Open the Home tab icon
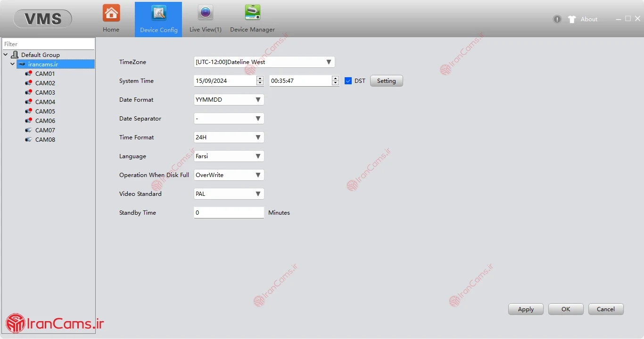The height and width of the screenshot is (339, 644). [111, 13]
